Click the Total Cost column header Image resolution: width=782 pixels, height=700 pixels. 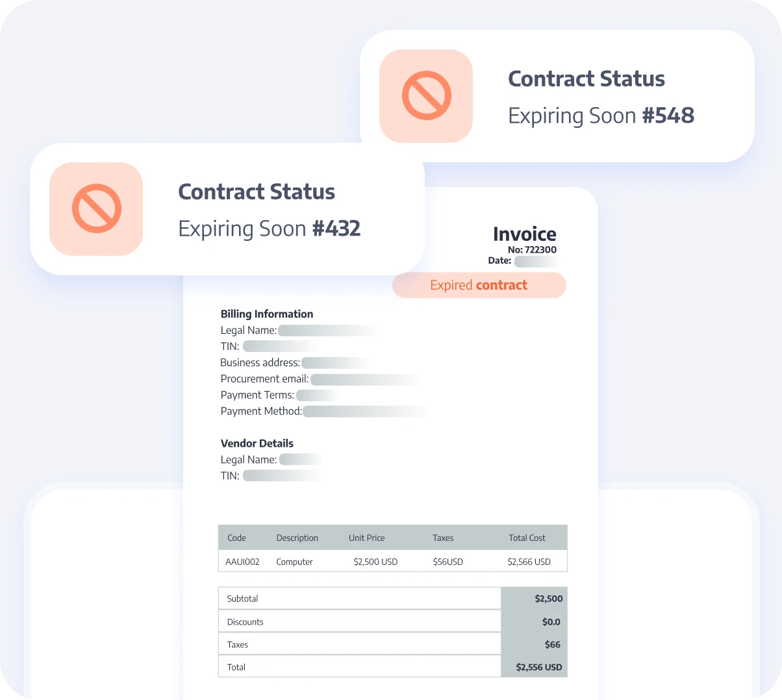(527, 538)
